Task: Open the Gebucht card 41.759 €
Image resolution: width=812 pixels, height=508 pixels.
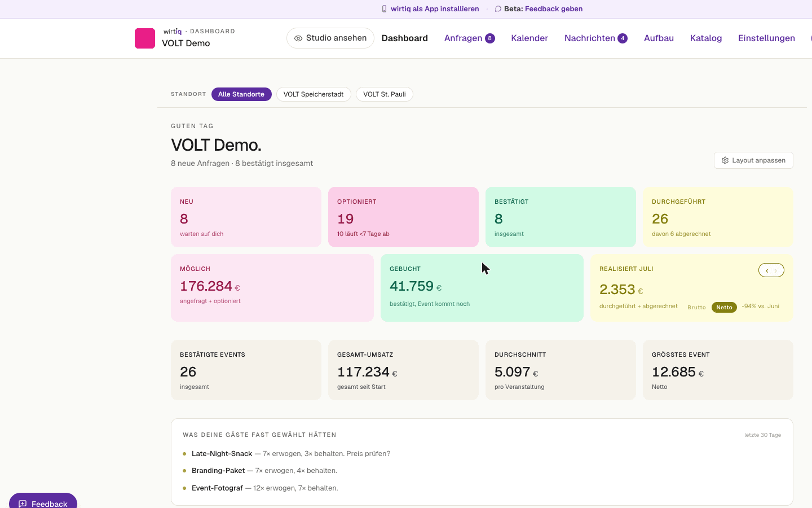Action: [482, 288]
